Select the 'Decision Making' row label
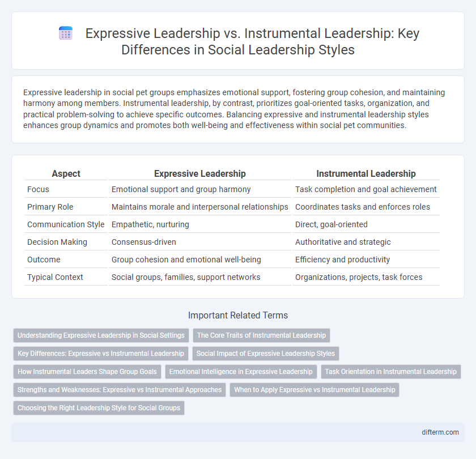476x459 pixels. (x=57, y=243)
